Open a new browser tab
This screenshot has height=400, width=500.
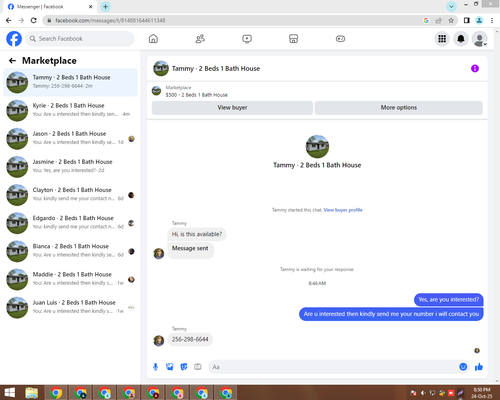(x=105, y=7)
